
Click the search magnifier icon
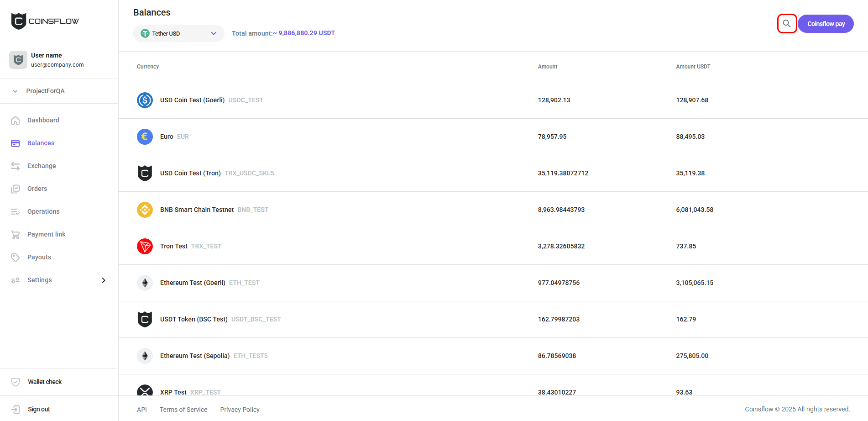[x=786, y=23]
